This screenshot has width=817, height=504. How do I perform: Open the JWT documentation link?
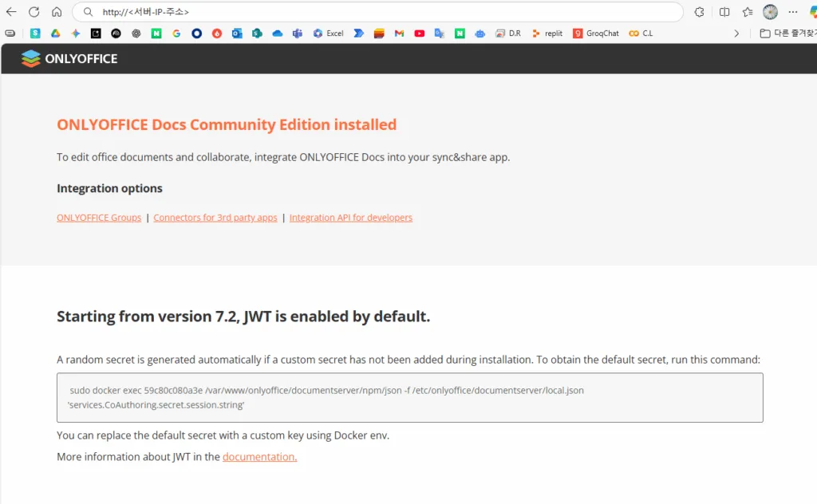click(259, 457)
